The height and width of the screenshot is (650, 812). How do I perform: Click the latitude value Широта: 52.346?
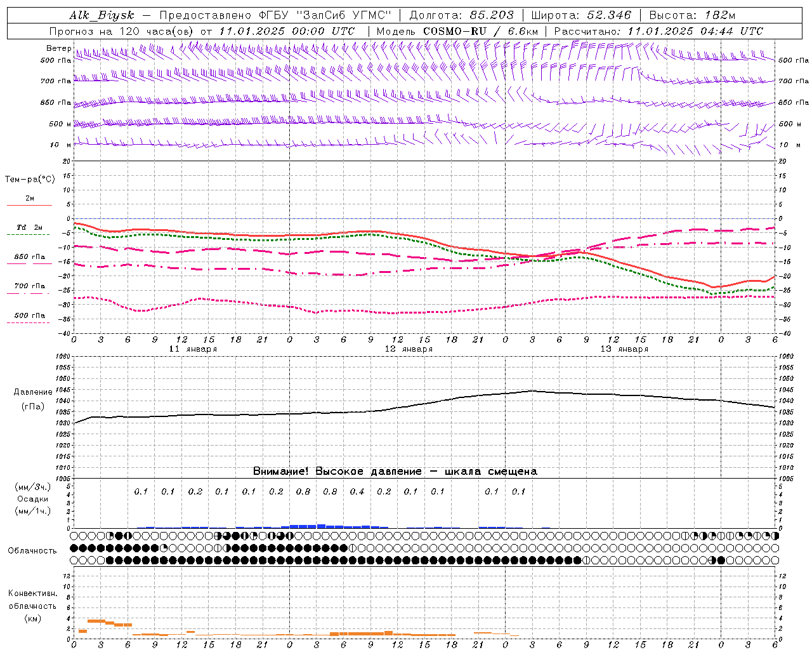tap(581, 15)
